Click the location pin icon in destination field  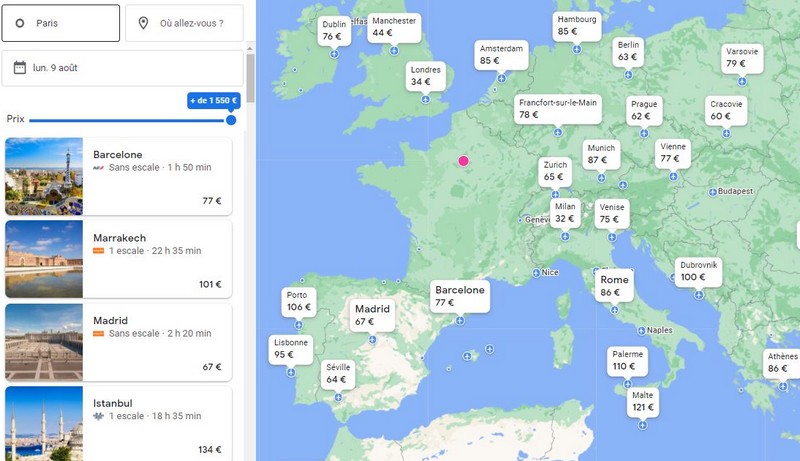point(143,23)
